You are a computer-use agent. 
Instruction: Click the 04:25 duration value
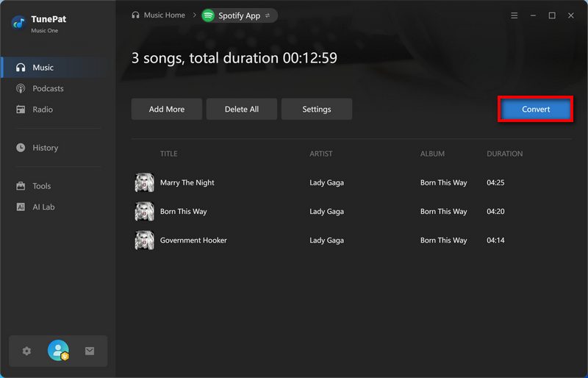[495, 183]
